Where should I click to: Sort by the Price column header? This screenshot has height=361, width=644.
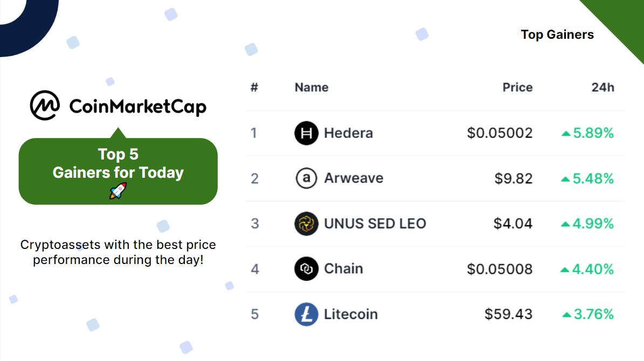tap(517, 87)
